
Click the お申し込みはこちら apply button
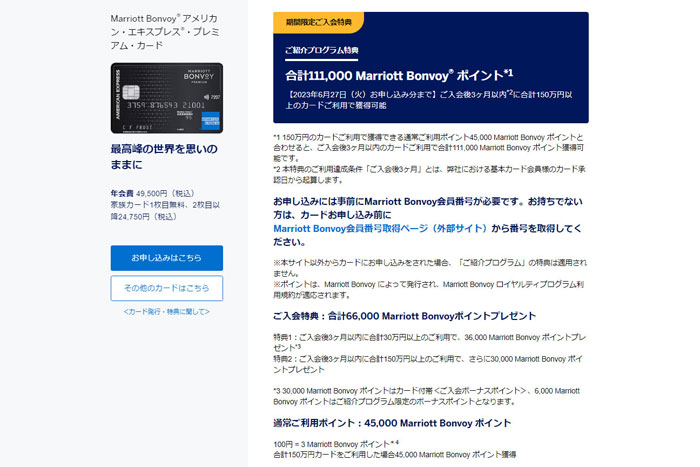point(167,258)
